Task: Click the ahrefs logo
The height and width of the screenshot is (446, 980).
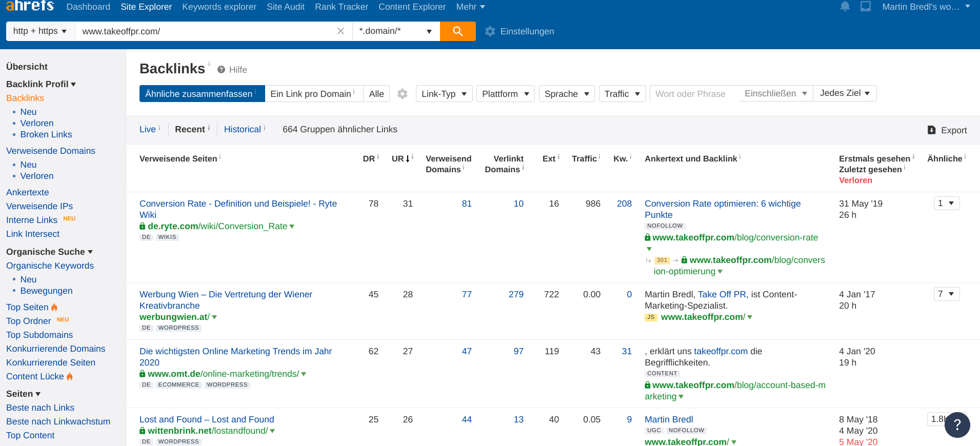Action: coord(30,6)
